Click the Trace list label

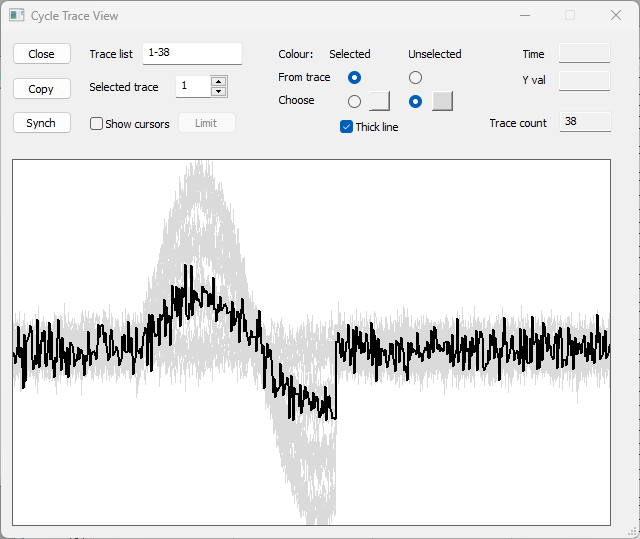(111, 54)
